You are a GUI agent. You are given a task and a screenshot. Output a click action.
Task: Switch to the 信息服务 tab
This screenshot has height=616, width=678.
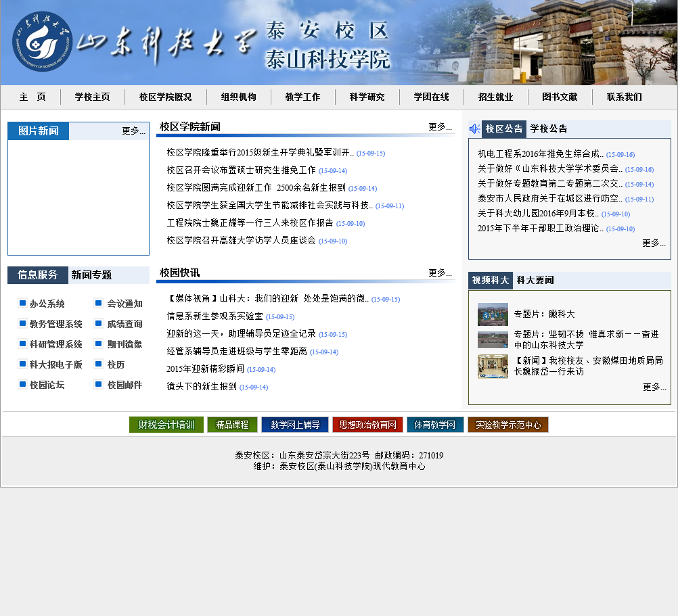click(38, 275)
